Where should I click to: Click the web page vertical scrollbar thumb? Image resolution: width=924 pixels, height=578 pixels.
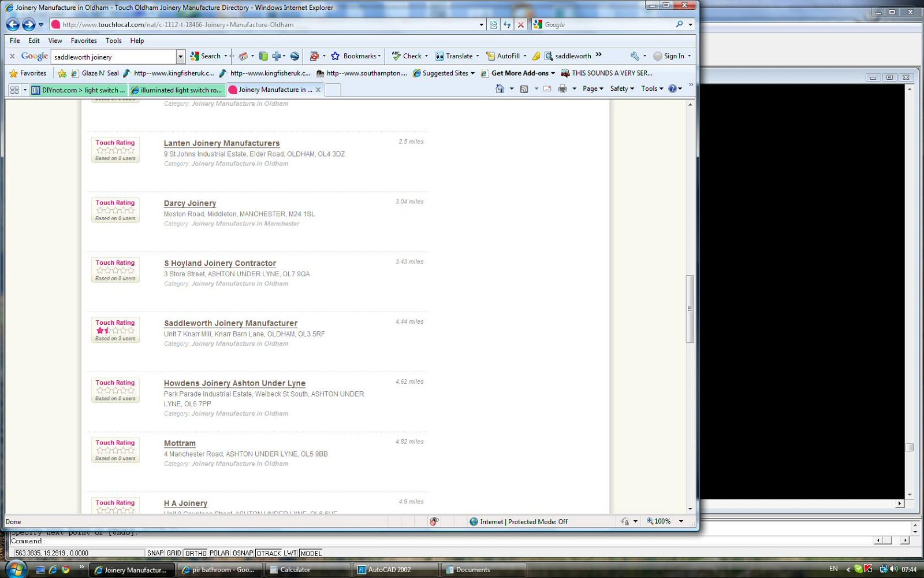pyautogui.click(x=690, y=309)
